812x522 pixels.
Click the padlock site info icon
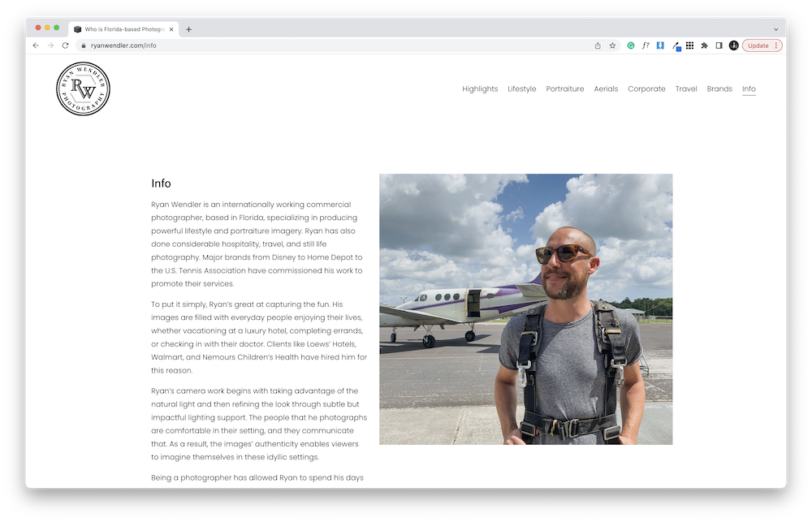[x=84, y=45]
